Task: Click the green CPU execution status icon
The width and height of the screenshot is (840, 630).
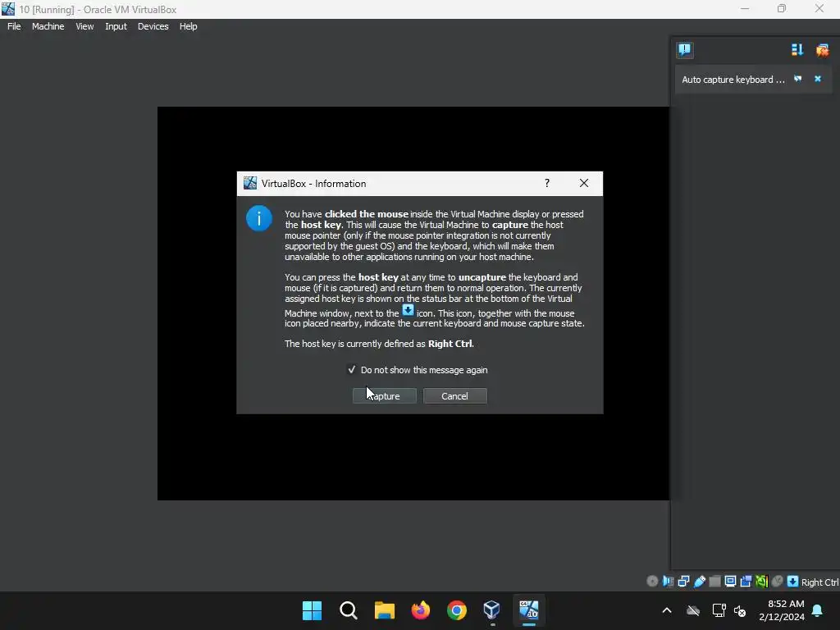Action: 761,582
